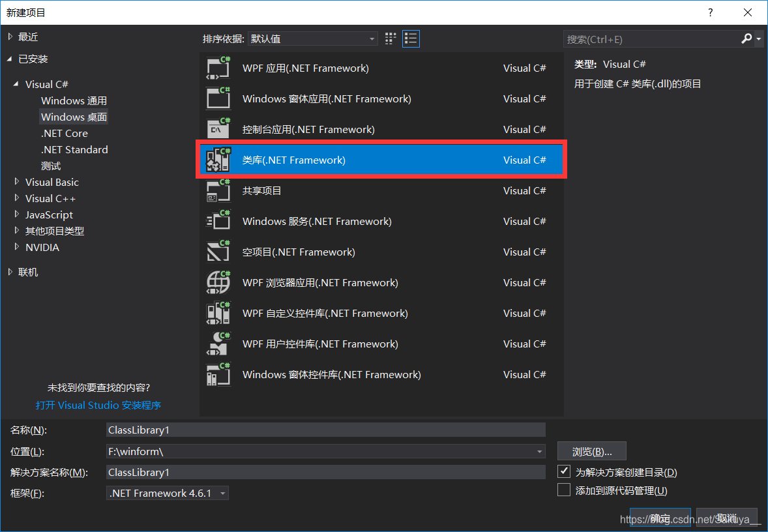Expand the Visual C++ tree node
Viewport: 768px width, 532px height.
tap(17, 198)
